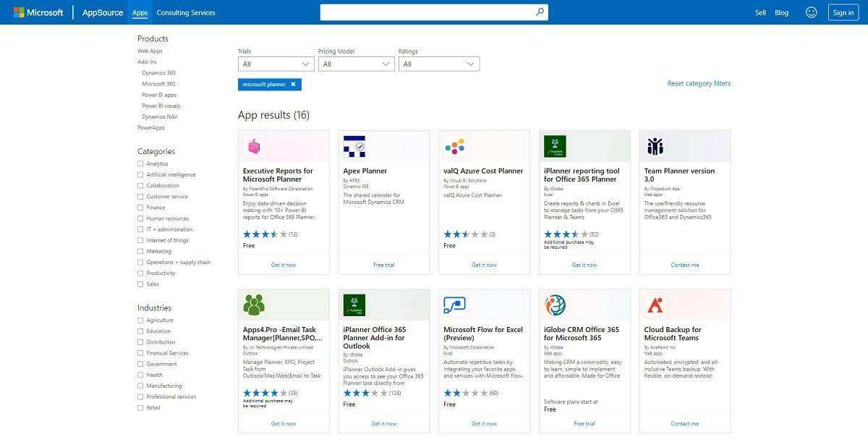Click the Team Planner version 3.0 icon
Screen dimensions: 868x442
655,147
